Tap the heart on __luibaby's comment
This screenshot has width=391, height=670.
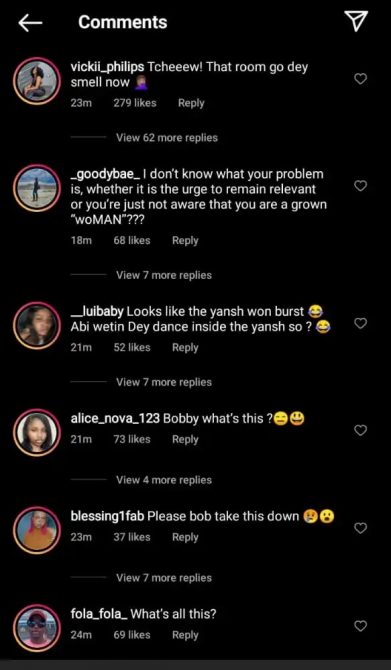pos(361,323)
